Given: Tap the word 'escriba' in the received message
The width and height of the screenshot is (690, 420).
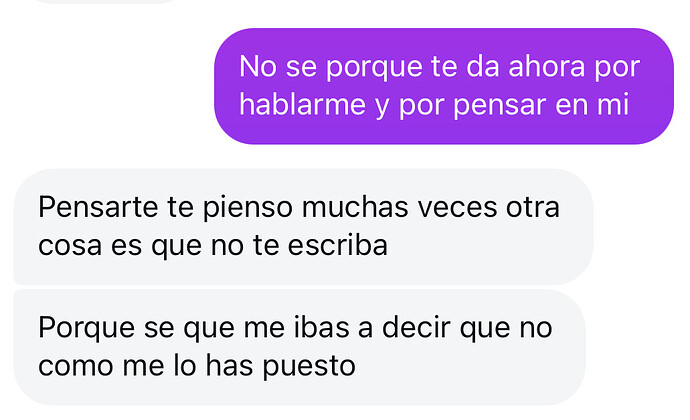Looking at the screenshot, I should [338, 246].
